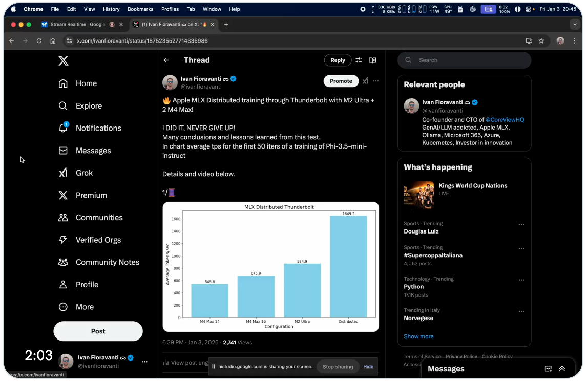588x381 pixels.
Task: Open the Python trending topic
Action: point(414,287)
